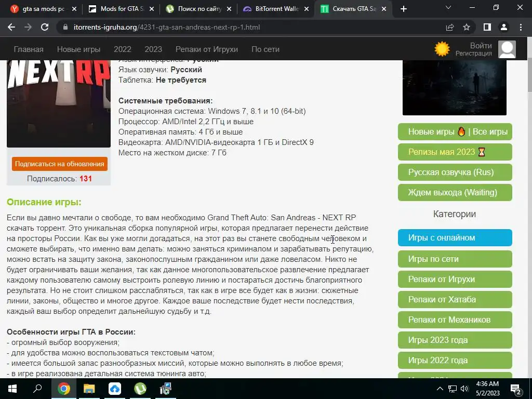
Task: Click 'Релизы мая 2023' sidebar button
Action: point(455,152)
